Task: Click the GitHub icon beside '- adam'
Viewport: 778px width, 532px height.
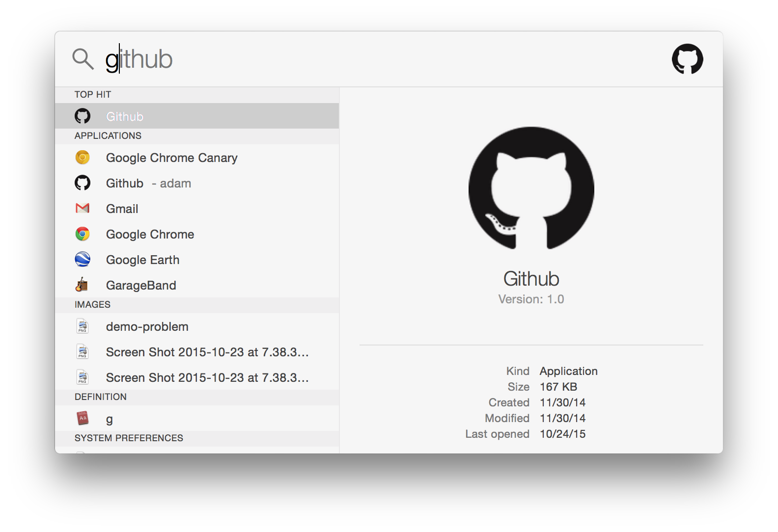Action: 83,183
